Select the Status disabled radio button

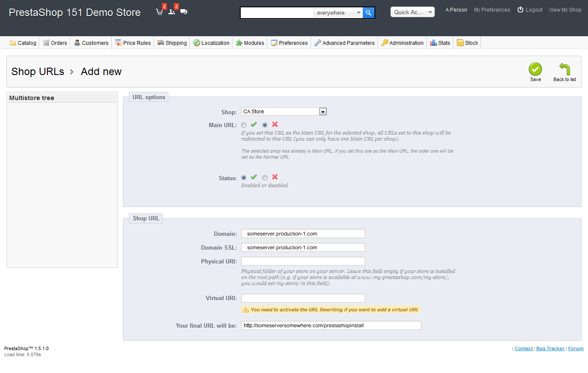click(x=265, y=178)
